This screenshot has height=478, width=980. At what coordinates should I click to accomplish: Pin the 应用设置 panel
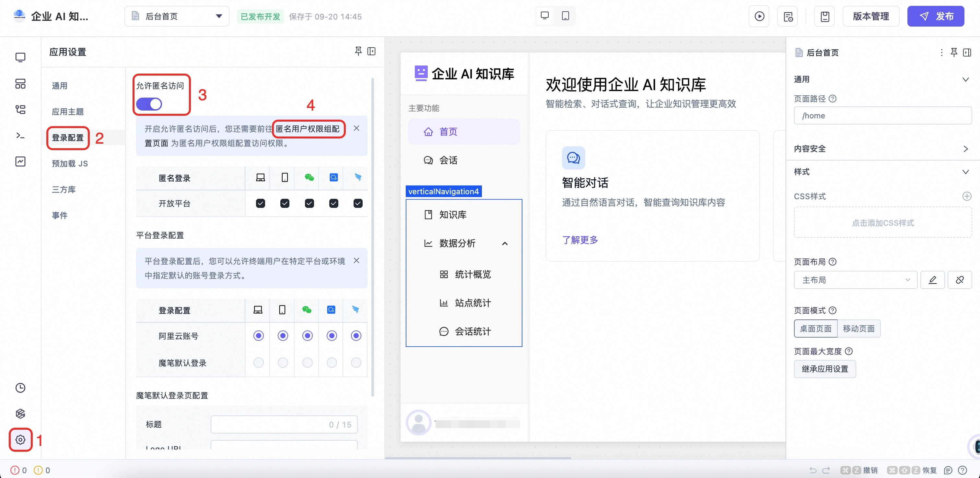[358, 51]
